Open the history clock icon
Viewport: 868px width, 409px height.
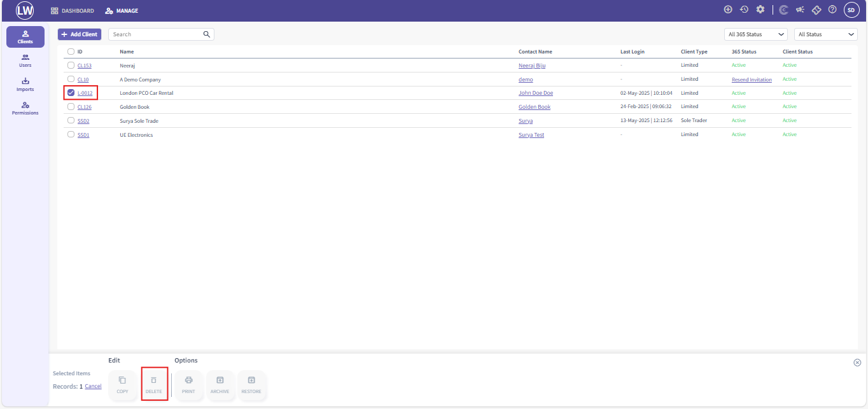coord(744,10)
